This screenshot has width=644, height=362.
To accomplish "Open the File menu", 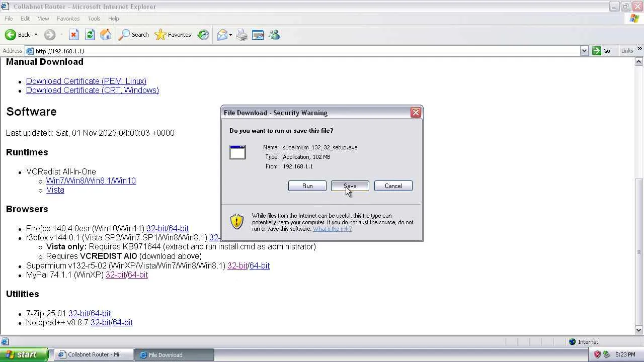I will [9, 19].
